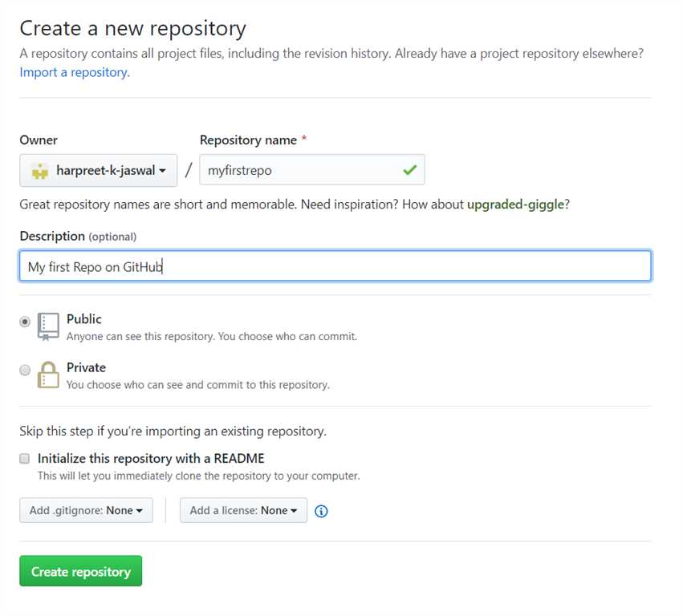Open the Add a license dropdown
This screenshot has height=616, width=683.
pyautogui.click(x=243, y=510)
